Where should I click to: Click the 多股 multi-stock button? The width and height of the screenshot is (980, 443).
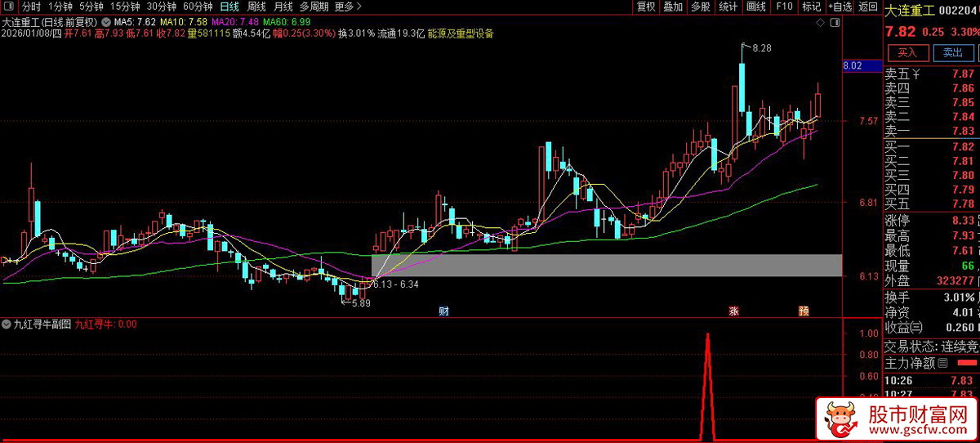701,7
